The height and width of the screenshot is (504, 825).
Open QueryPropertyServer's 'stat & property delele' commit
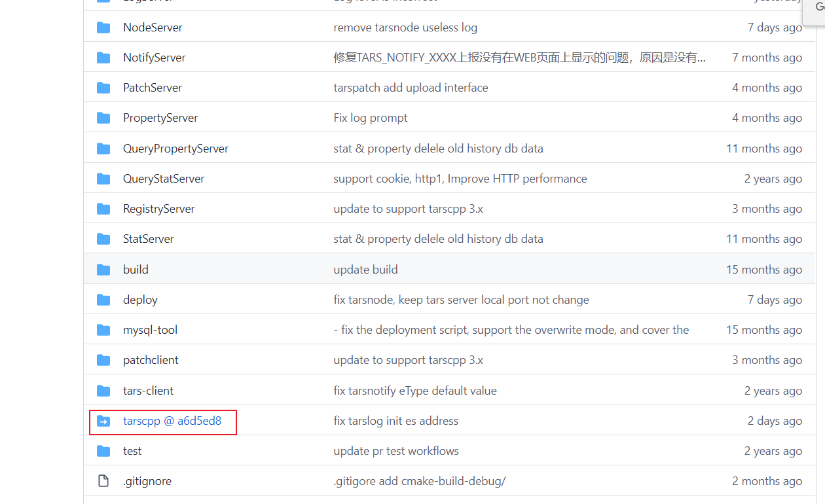click(x=438, y=149)
